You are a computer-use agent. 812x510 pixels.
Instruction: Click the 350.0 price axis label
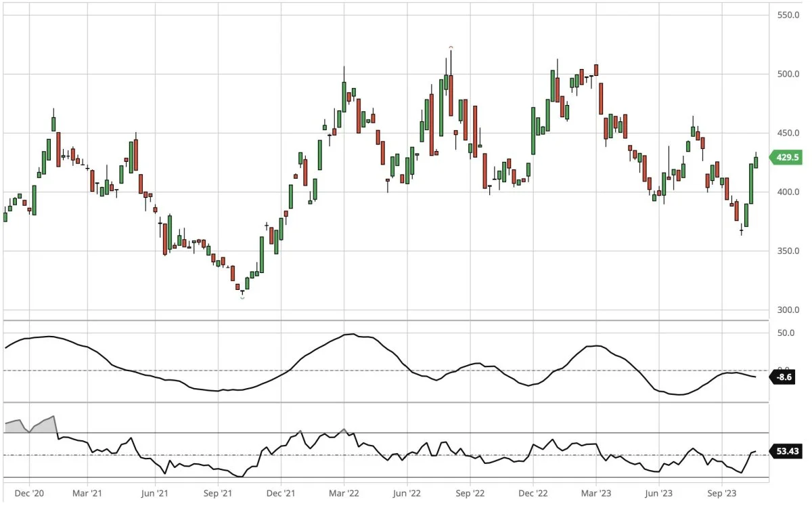click(788, 251)
